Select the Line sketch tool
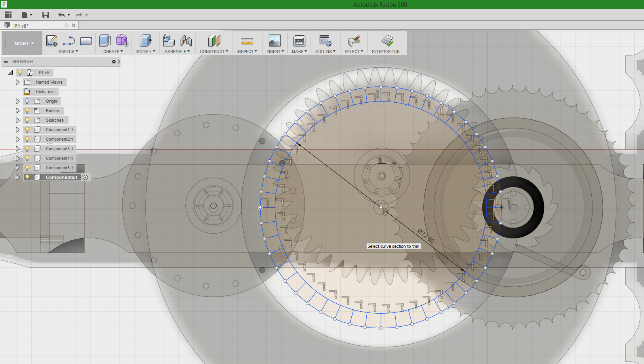This screenshot has height=364, width=644. pyautogui.click(x=69, y=40)
